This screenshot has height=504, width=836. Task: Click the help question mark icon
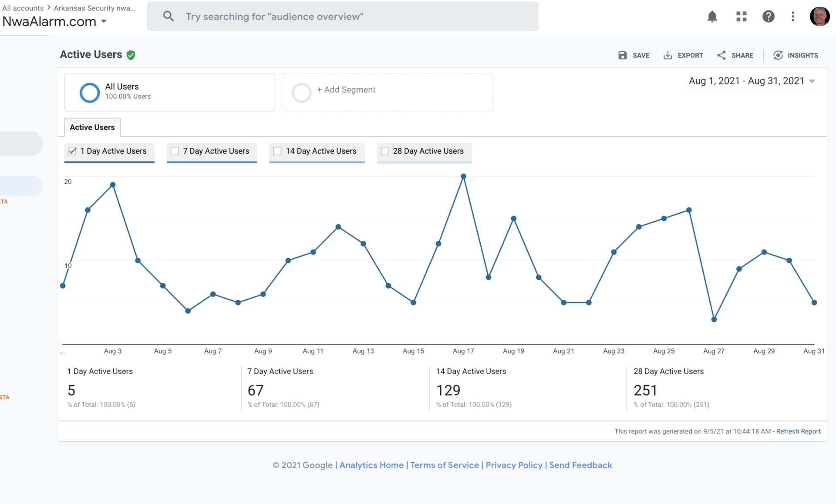coord(768,17)
